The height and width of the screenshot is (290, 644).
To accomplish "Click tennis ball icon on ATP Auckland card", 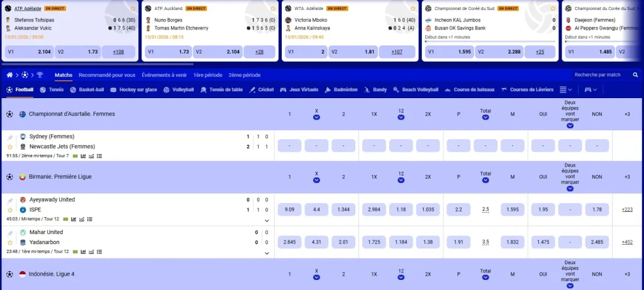I will [x=148, y=8].
